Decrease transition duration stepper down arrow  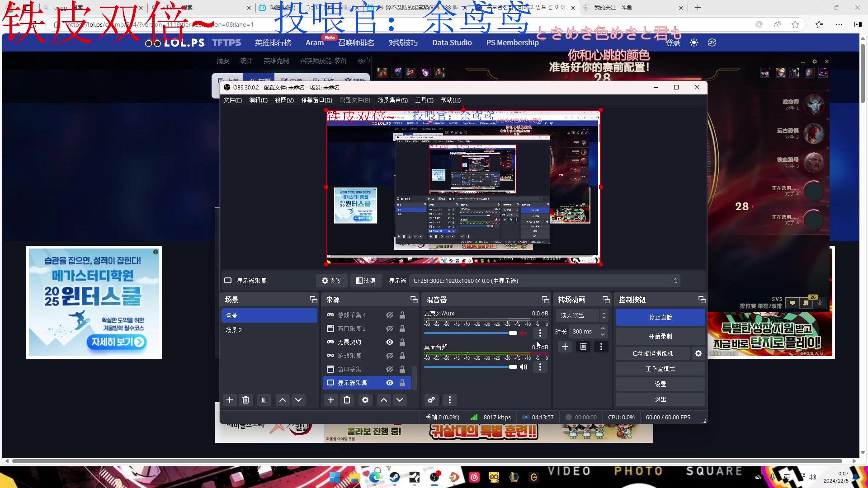coord(603,334)
